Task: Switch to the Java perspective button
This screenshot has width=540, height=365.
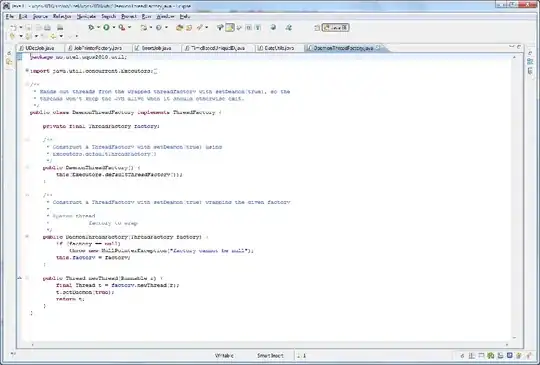Action: coord(335,28)
